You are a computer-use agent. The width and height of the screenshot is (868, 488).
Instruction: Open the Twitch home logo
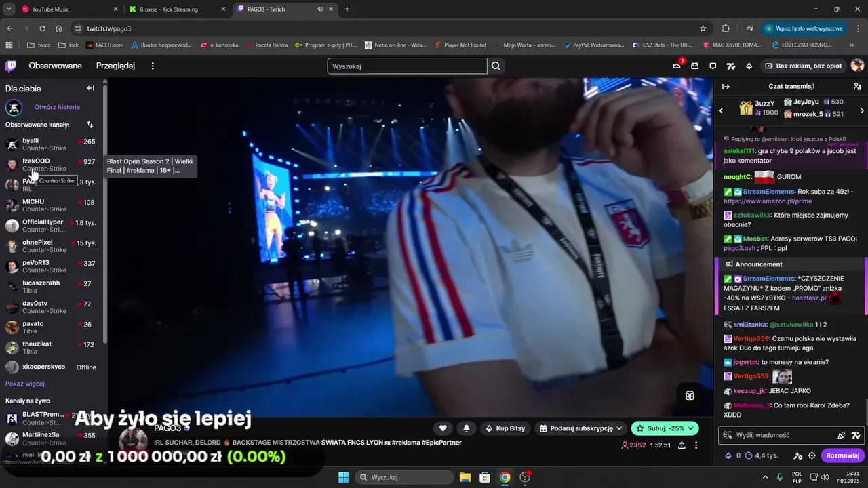pyautogui.click(x=11, y=66)
